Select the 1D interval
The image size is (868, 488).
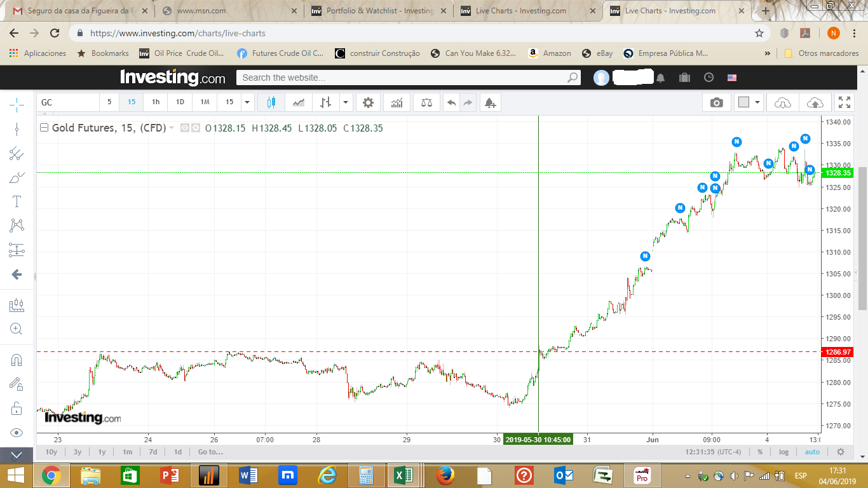click(x=180, y=102)
